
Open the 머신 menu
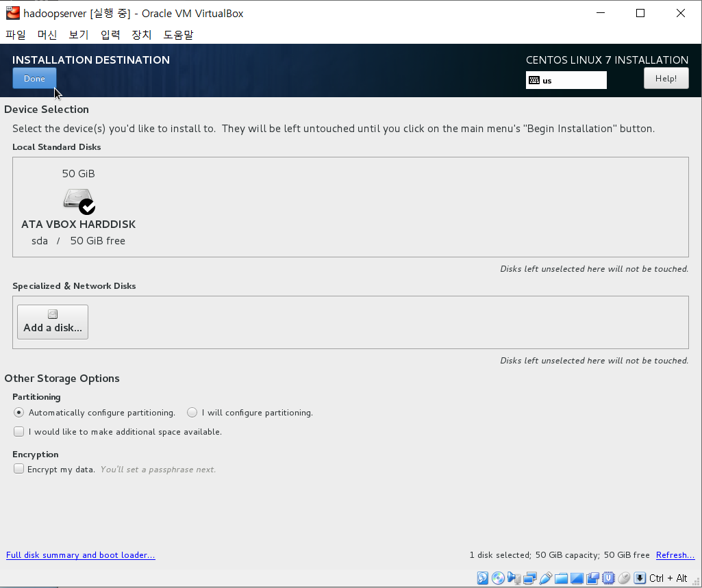coord(47,35)
